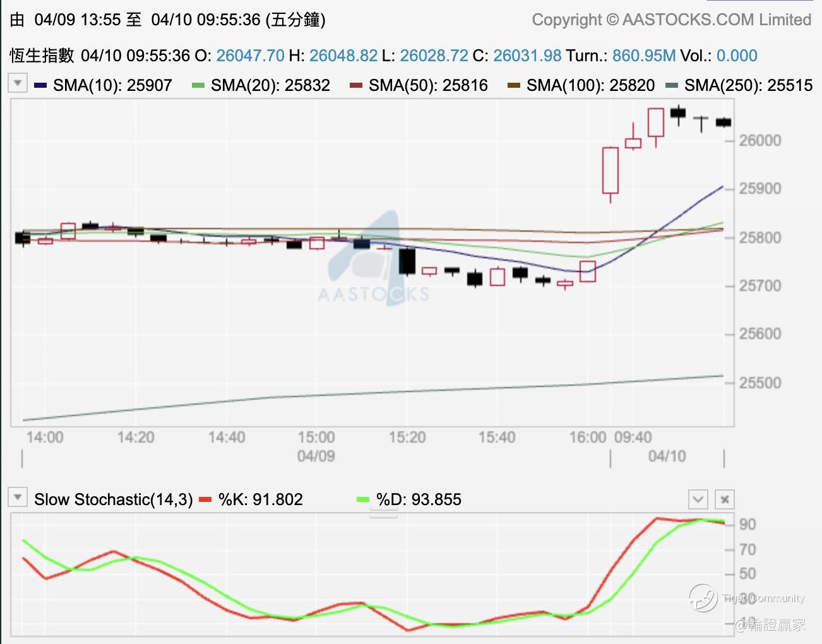Click the 26000 price axis label
The height and width of the screenshot is (644, 822).
(x=760, y=140)
